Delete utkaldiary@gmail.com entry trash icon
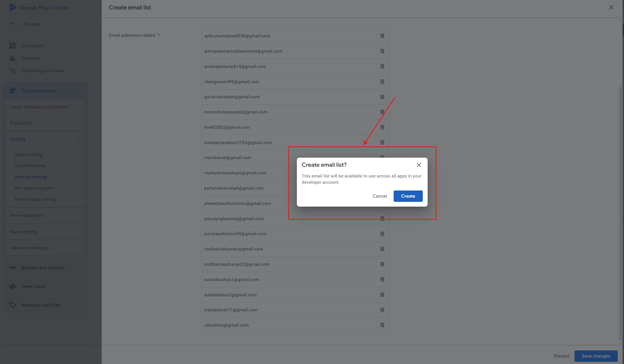This screenshot has width=624, height=364. pos(382,325)
